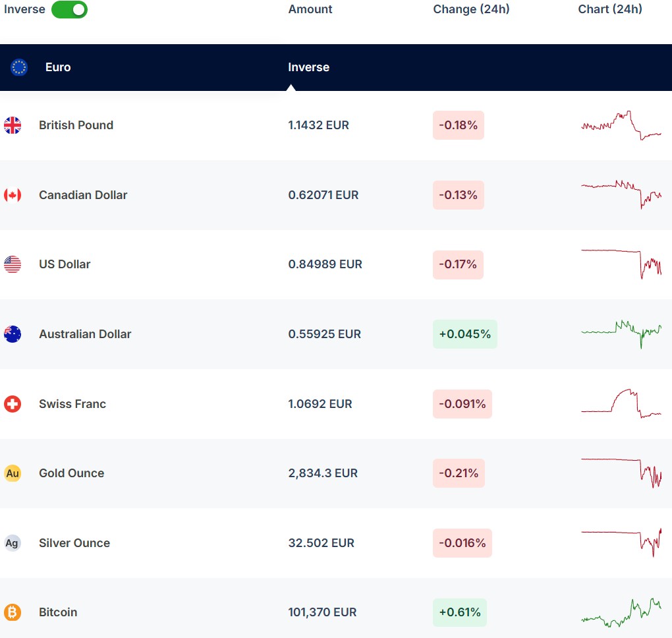Click the British Pound flag icon

[x=13, y=125]
